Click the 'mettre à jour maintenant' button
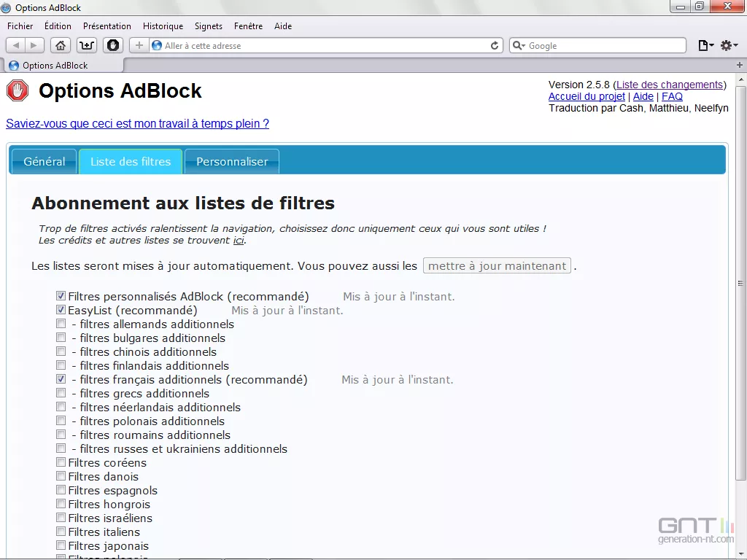Viewport: 747px width, 560px height. point(497,265)
